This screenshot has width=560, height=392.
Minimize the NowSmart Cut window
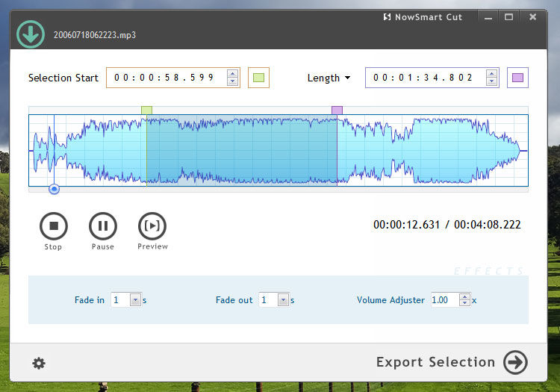tap(488, 17)
